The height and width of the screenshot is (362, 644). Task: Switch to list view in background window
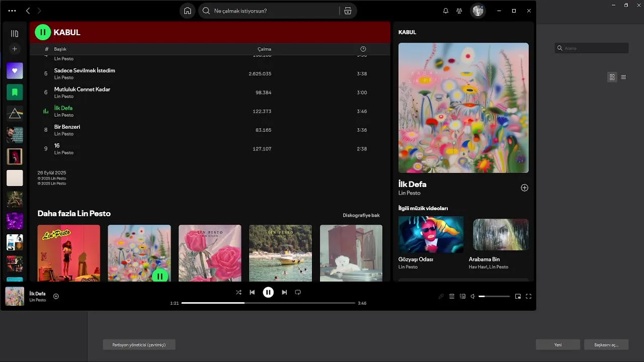point(623,77)
